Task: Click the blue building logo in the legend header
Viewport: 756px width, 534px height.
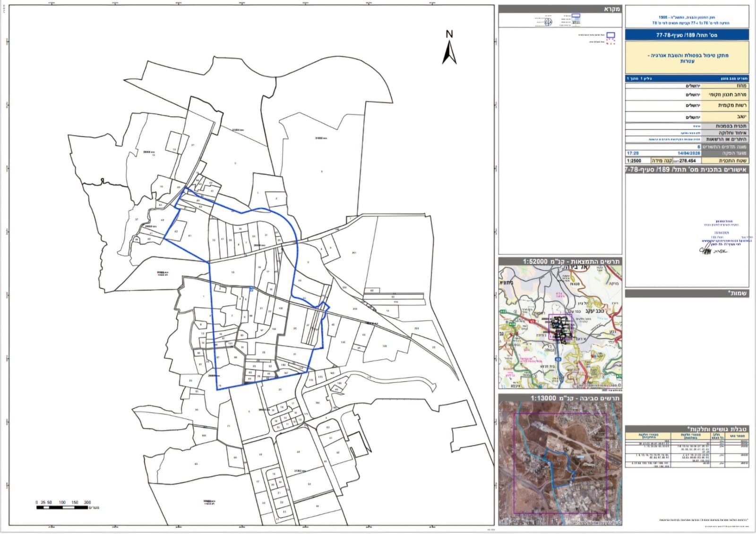Action: (x=576, y=19)
